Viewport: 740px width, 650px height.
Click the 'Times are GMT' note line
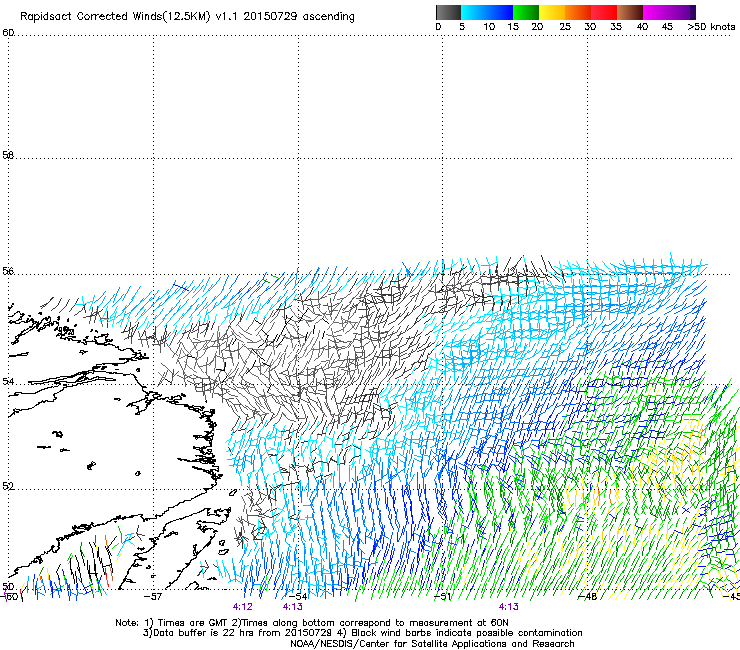point(312,623)
